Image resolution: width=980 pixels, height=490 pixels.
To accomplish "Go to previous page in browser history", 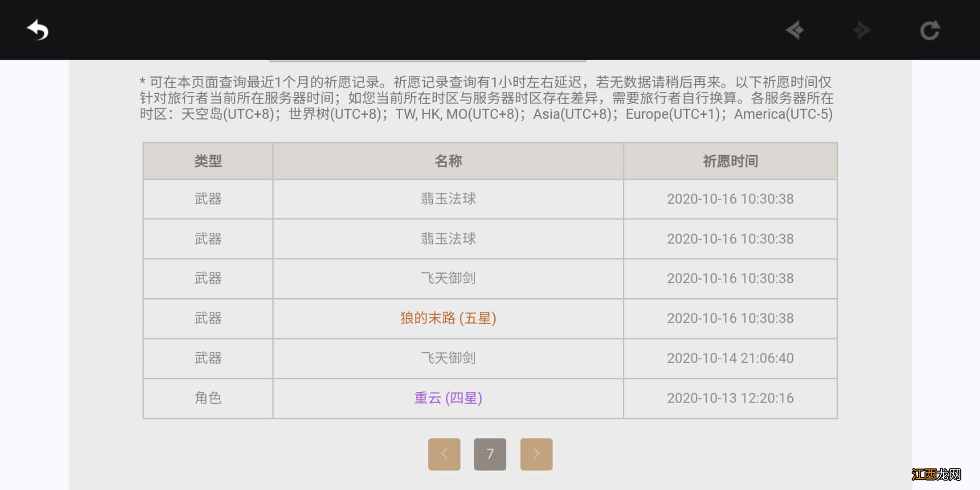I will 795,30.
